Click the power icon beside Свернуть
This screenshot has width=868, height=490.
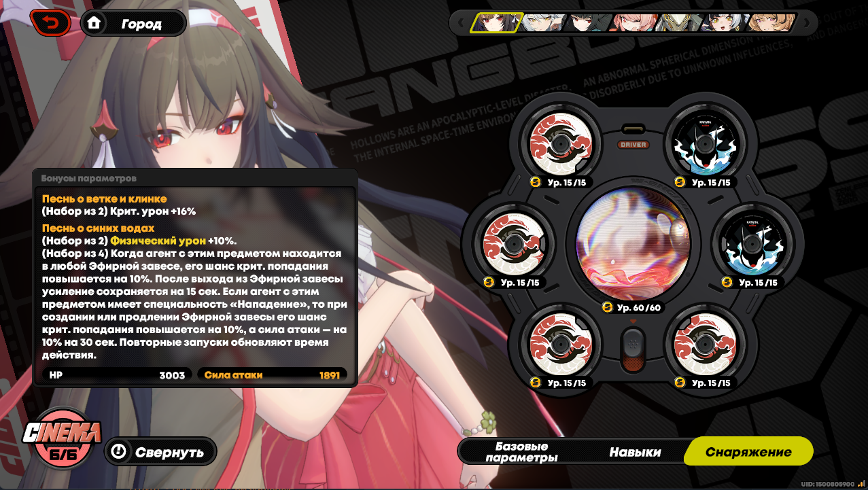tap(119, 451)
